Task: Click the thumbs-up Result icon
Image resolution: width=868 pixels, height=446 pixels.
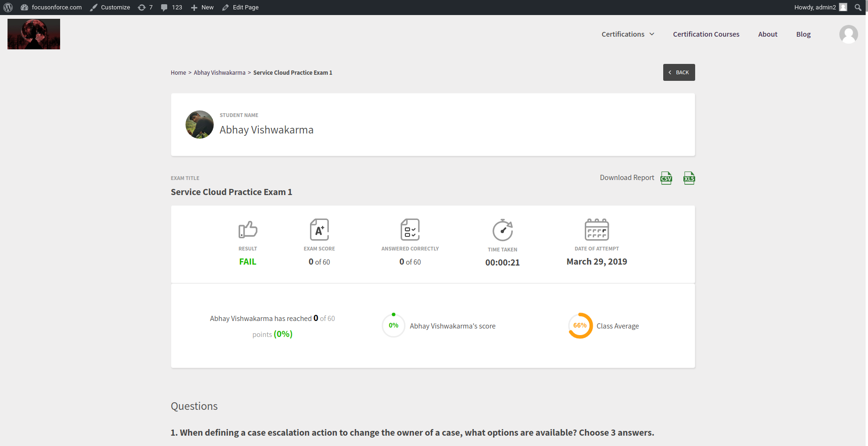Action: tap(248, 230)
